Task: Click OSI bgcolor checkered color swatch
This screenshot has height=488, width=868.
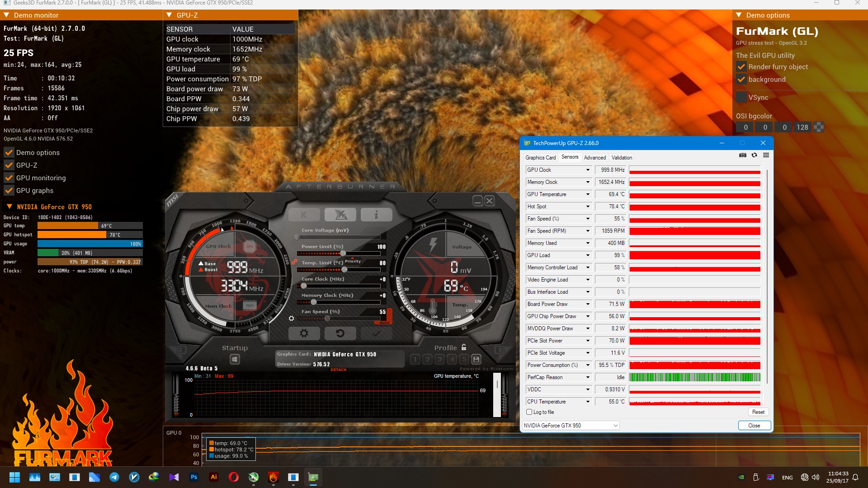Action: (x=818, y=127)
